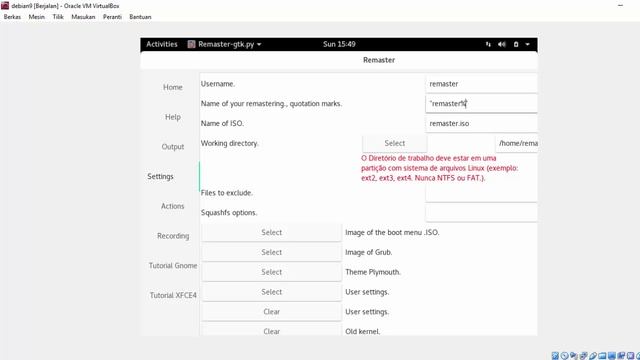Select a Working directory with Select button
The height and width of the screenshot is (360, 640).
pos(394,143)
